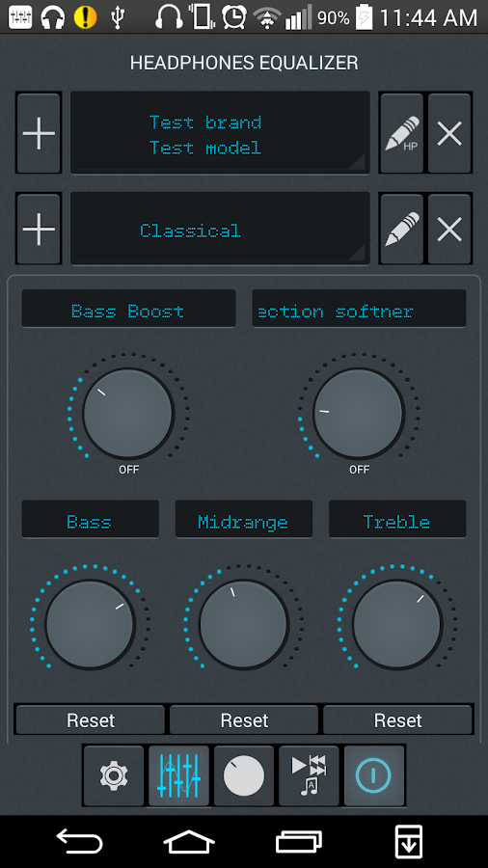
Task: Add a new headphone profile with the plus button
Action: (x=39, y=133)
